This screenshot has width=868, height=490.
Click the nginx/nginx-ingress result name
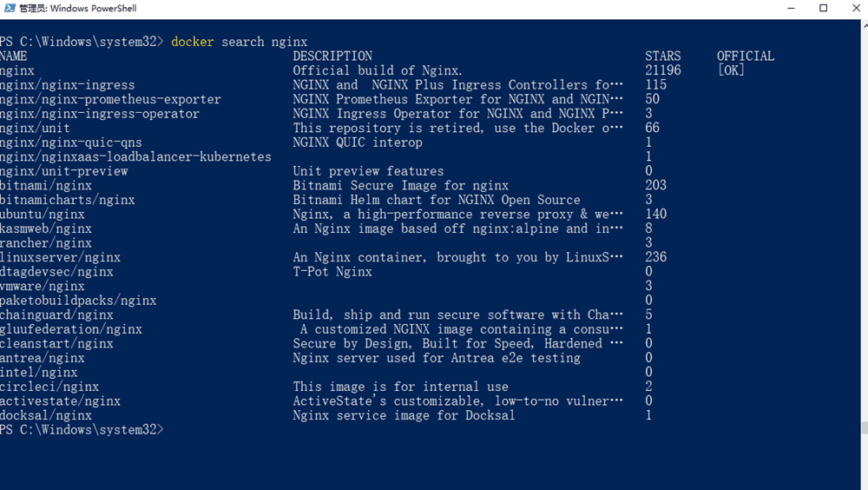[x=68, y=85]
